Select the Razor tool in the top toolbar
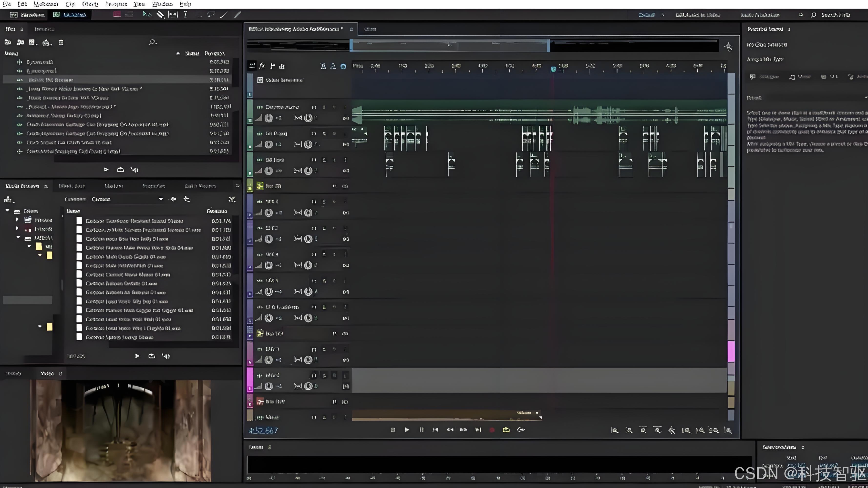868x488 pixels. click(160, 14)
